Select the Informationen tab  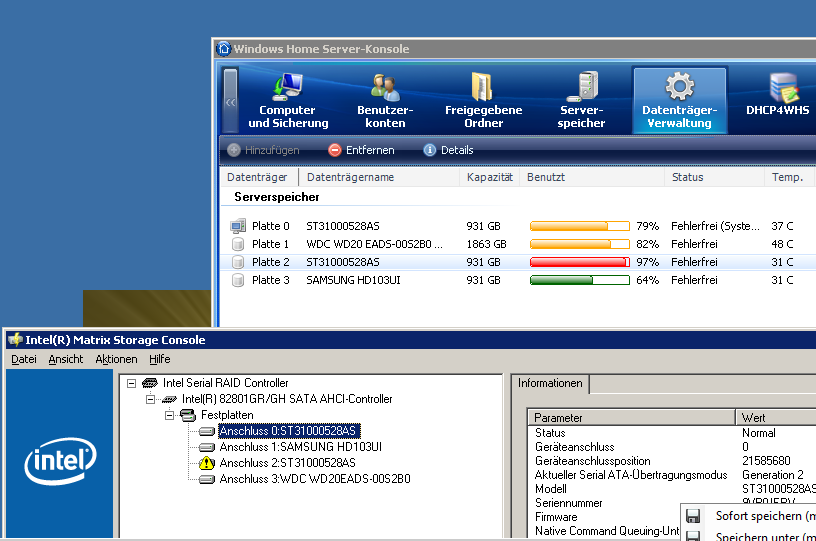pos(550,383)
